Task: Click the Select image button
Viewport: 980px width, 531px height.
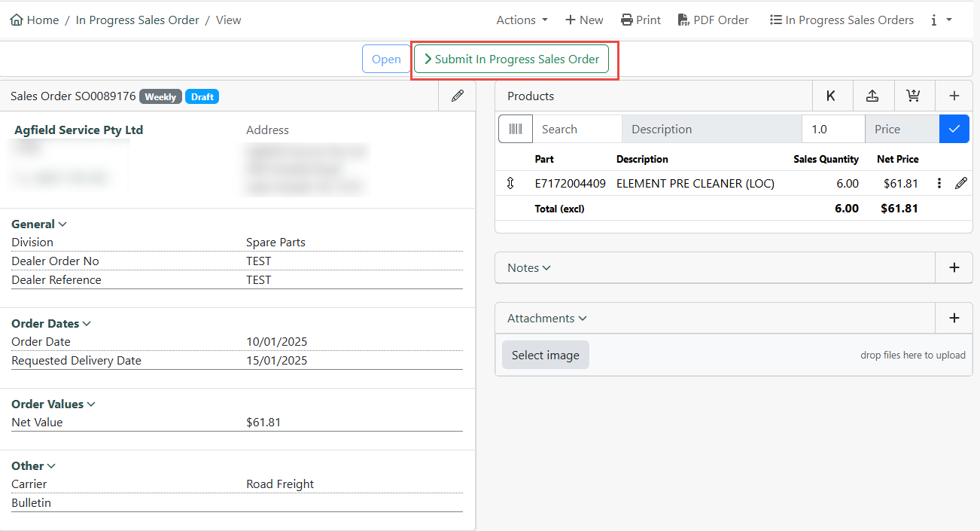Action: (x=545, y=355)
